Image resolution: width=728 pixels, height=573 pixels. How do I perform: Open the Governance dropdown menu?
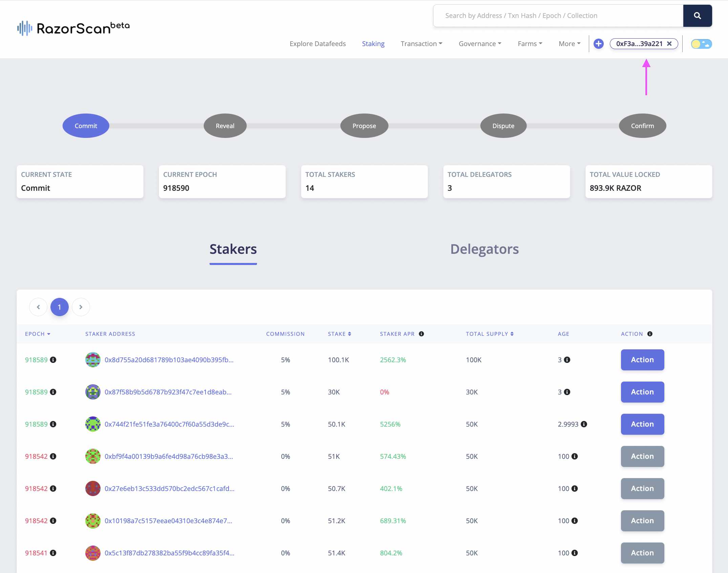(480, 44)
